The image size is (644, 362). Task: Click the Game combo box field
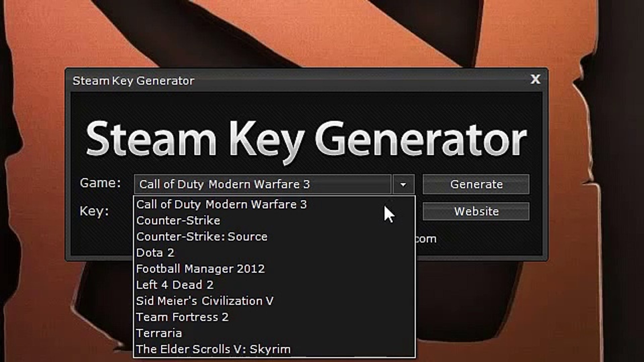[x=262, y=184]
